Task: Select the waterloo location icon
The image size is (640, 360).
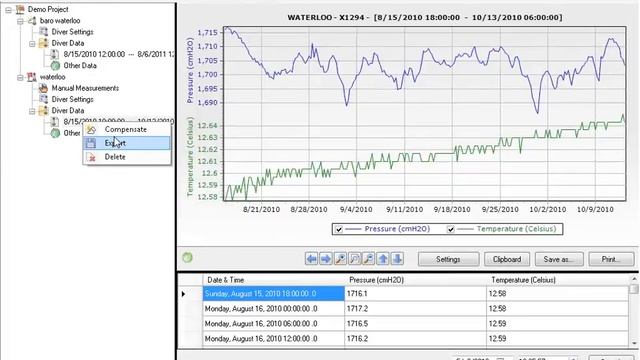Action: tap(32, 77)
